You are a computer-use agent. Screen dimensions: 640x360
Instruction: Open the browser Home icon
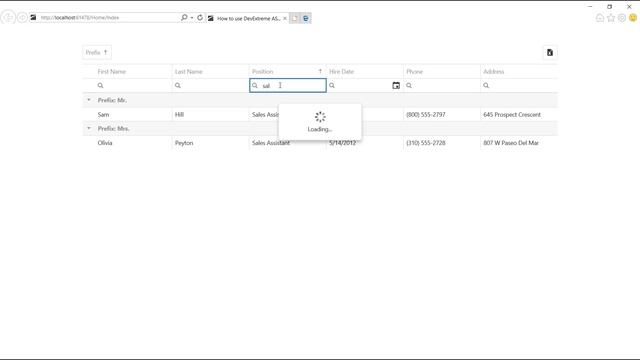tap(600, 18)
